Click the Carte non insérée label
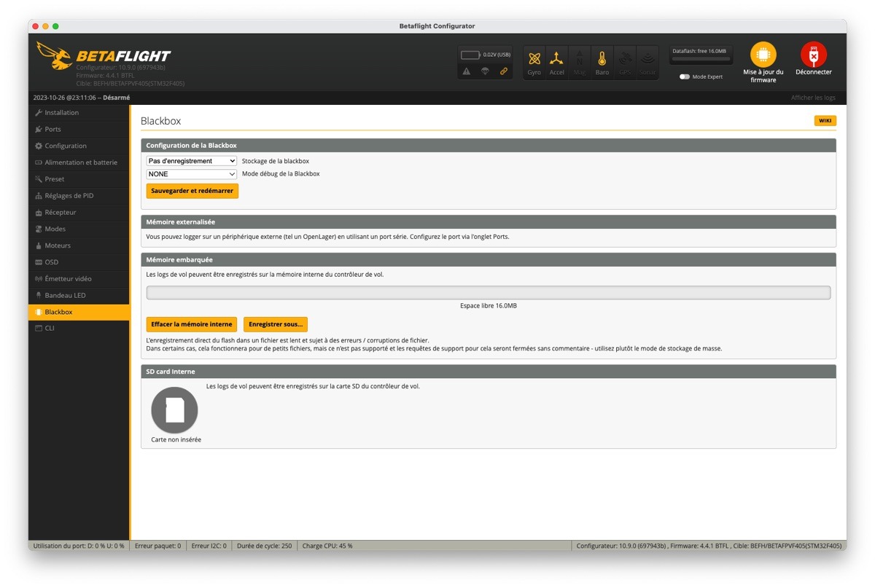The width and height of the screenshot is (875, 588). click(176, 440)
